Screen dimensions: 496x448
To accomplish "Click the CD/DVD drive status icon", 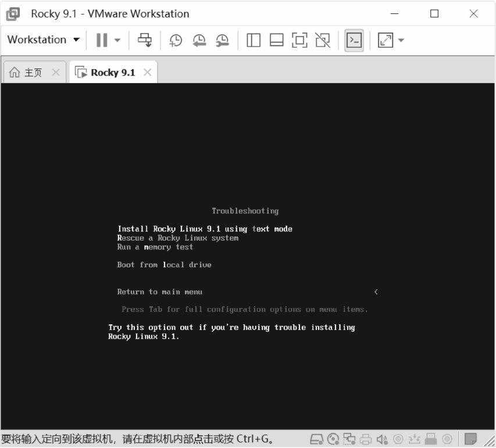I will click(333, 439).
